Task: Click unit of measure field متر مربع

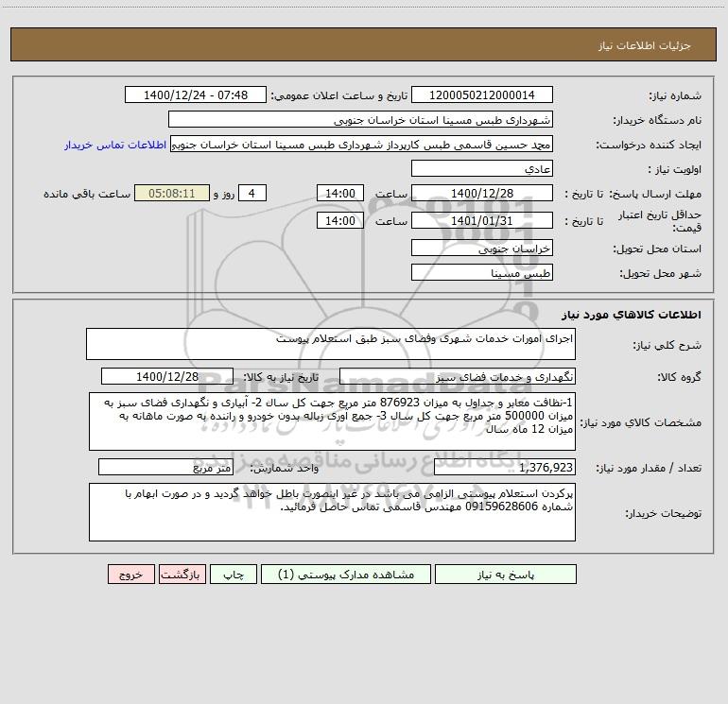Action: [165, 467]
